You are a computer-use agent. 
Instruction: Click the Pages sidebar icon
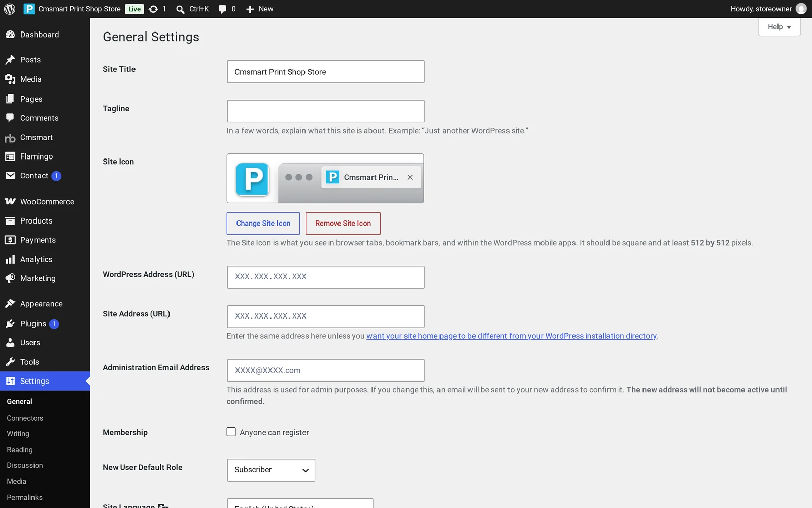(x=10, y=99)
